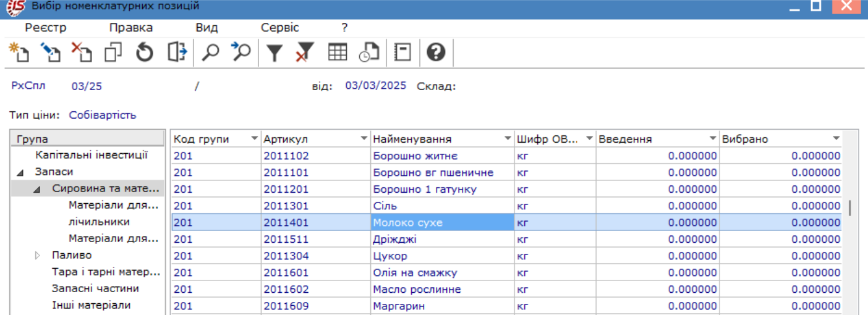Open the Код групи column filter dropdown
Viewport: 868px width, 315px height.
click(254, 139)
